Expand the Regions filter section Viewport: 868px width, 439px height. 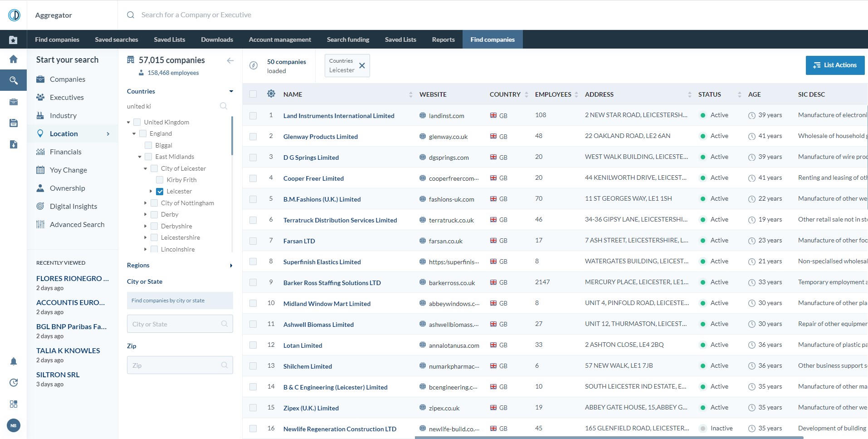pos(231,266)
